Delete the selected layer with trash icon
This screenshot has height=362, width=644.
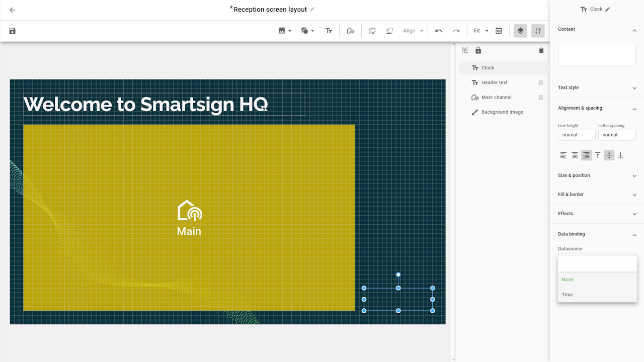tap(541, 50)
